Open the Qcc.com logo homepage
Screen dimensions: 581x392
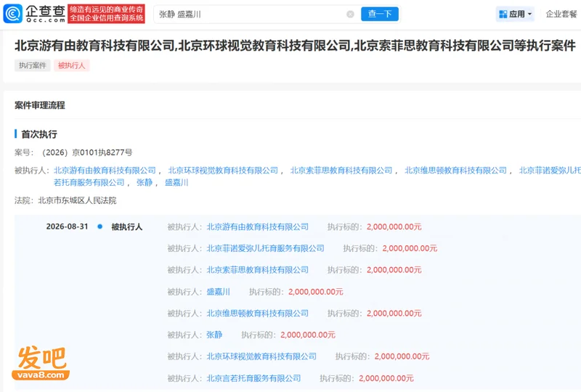click(34, 13)
